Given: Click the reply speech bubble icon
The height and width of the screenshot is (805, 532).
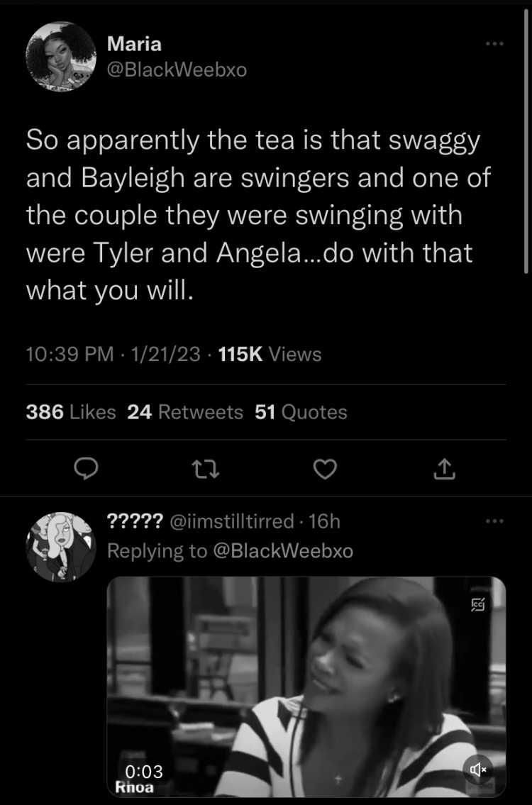Looking at the screenshot, I should [x=86, y=469].
